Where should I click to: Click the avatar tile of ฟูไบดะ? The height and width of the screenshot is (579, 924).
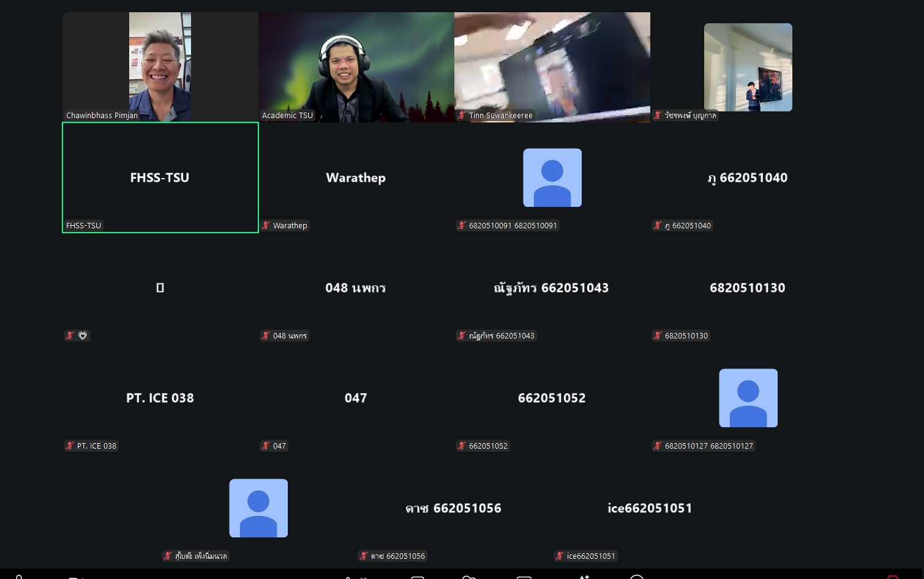coord(258,508)
